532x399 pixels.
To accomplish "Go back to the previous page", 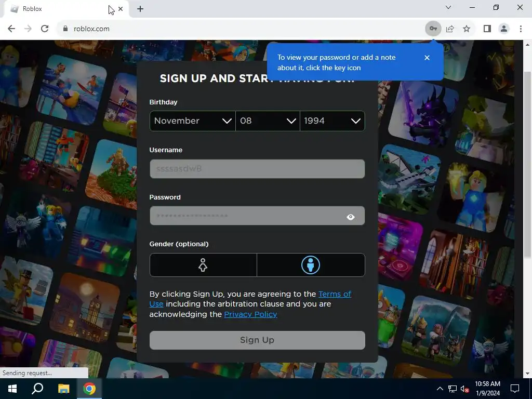I will [x=11, y=29].
